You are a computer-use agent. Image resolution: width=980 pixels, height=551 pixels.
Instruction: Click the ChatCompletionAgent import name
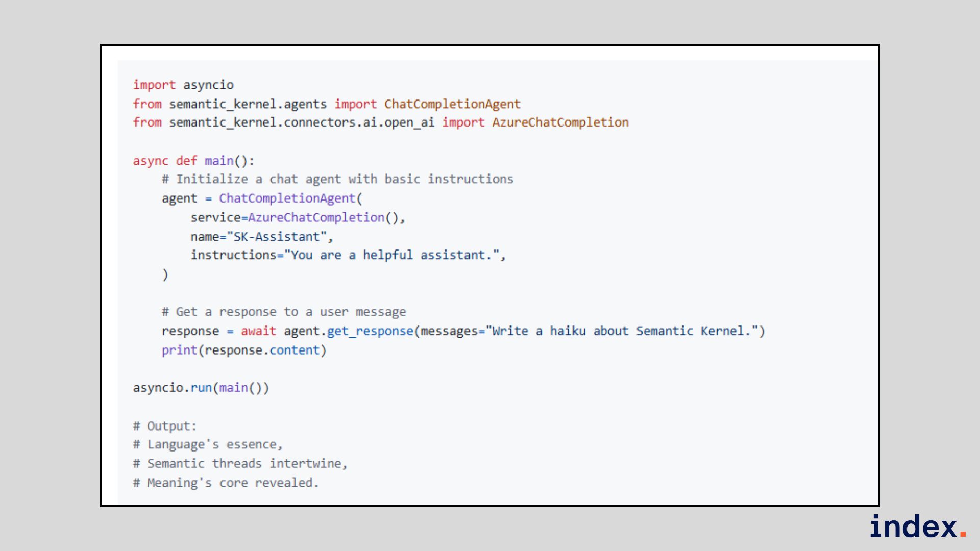coord(452,104)
